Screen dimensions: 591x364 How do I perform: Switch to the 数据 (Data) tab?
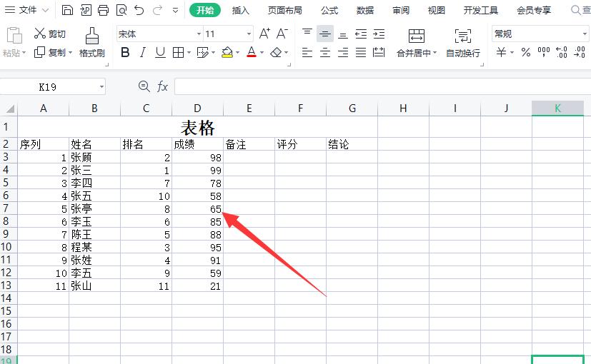(365, 11)
